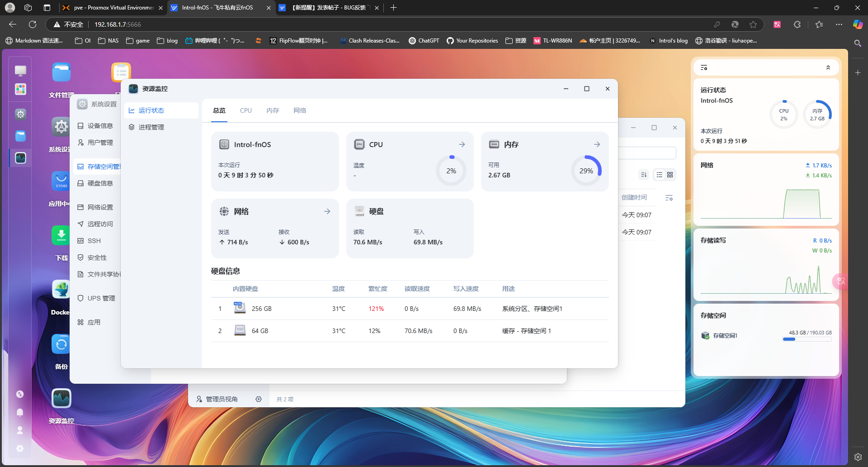Click the show desktop monitor icon in dock
868x467 pixels.
(20, 71)
